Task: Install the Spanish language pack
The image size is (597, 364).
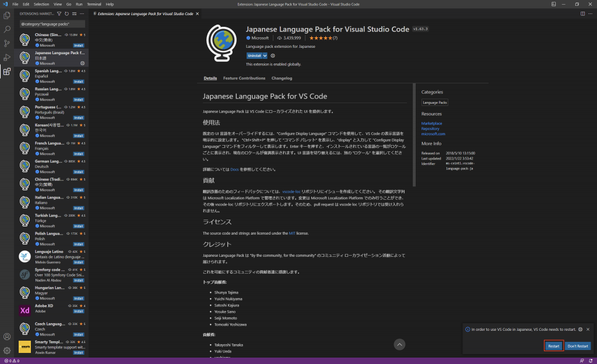Action: 79,82
